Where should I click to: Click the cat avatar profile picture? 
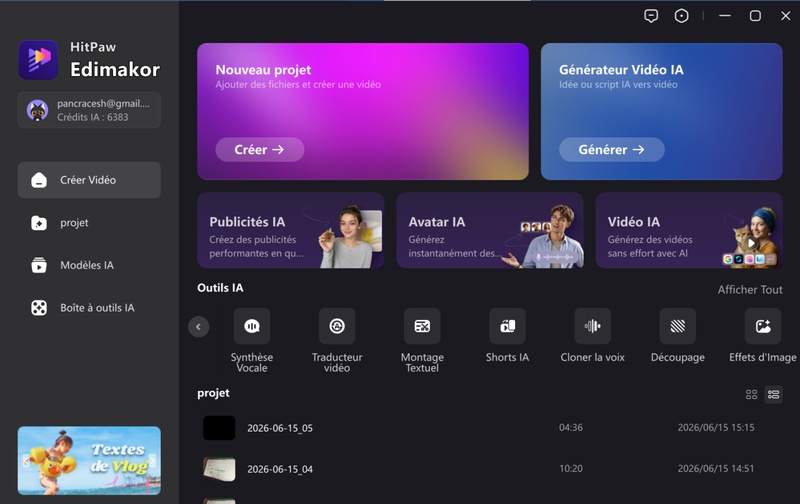coord(37,110)
